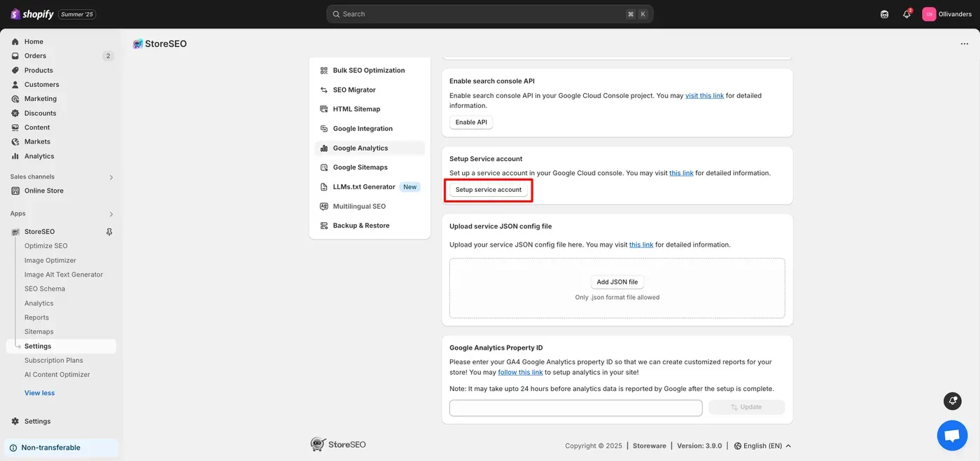Click the HTML Sitemap icon
This screenshot has height=461, width=980.
[x=324, y=109]
